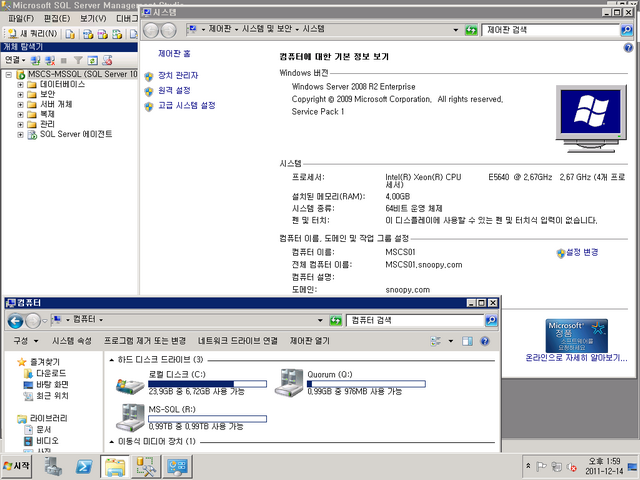Open the 편집(E) menu in Management Studio
Image resolution: width=640 pixels, height=480 pixels.
pos(57,18)
